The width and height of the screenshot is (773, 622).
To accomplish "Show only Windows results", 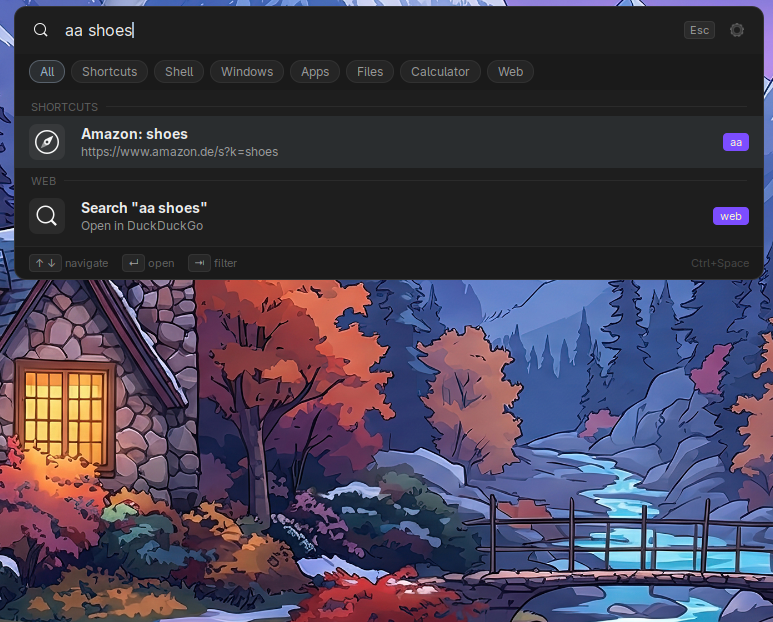I will point(247,71).
